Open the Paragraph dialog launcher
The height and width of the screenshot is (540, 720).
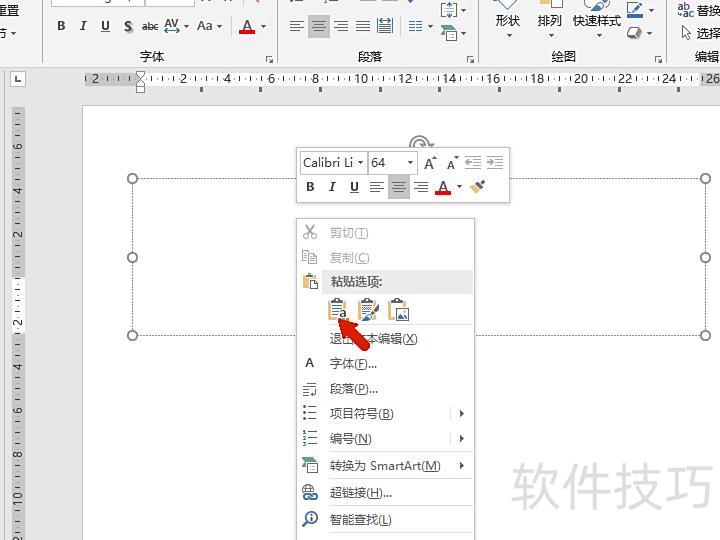point(470,59)
